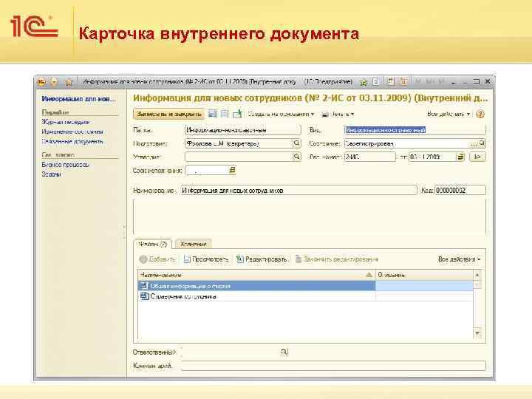Image resolution: width=532 pixels, height=399 pixels.
Task: Add page to favorites with green star icon
Action: 364,82
